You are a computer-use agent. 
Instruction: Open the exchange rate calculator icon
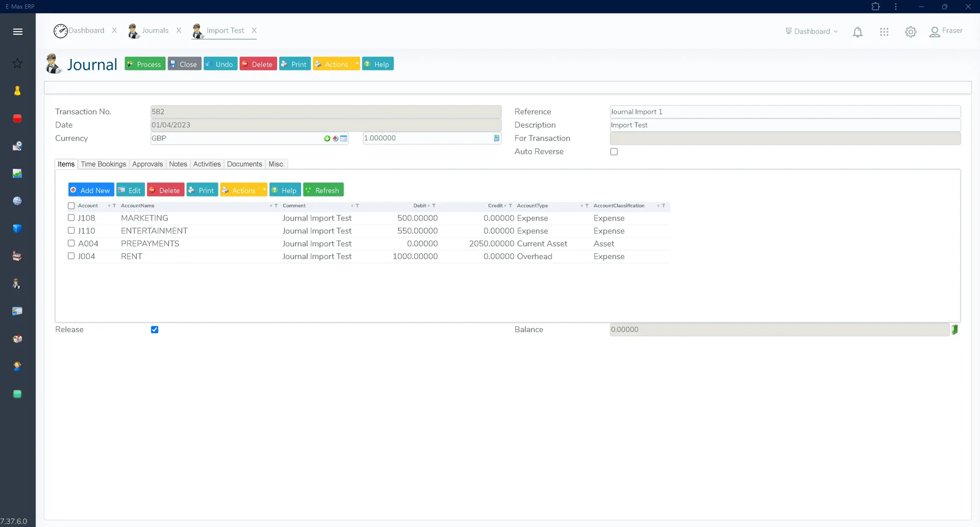point(497,138)
